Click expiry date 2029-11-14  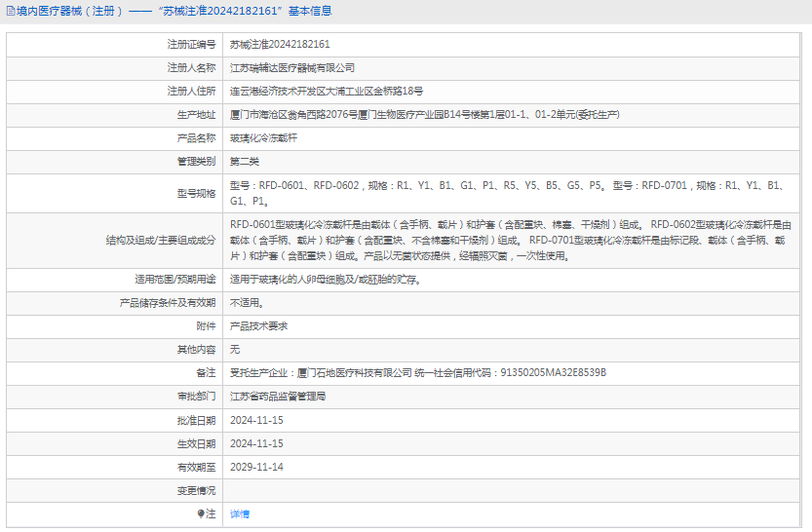tap(256, 467)
